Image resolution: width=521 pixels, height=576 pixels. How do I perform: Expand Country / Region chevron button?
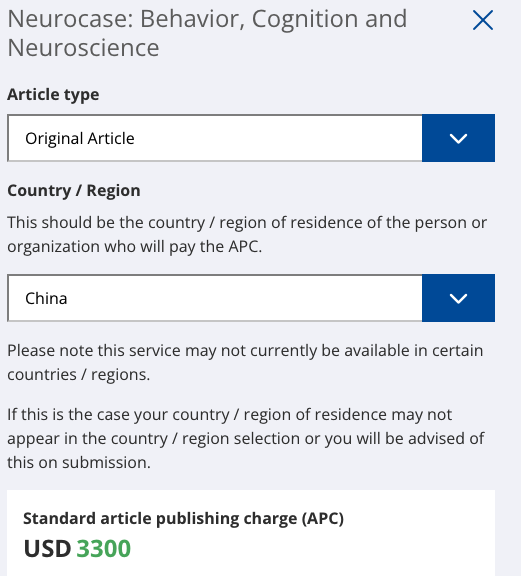point(458,298)
